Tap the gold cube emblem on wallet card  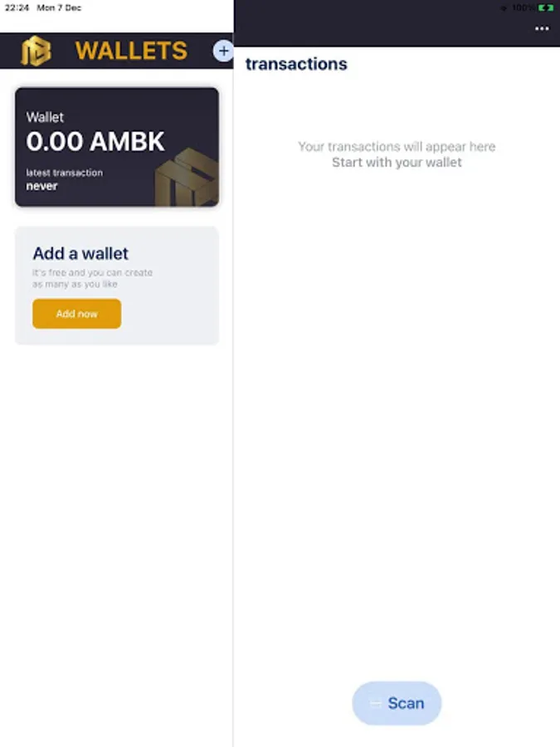[187, 178]
